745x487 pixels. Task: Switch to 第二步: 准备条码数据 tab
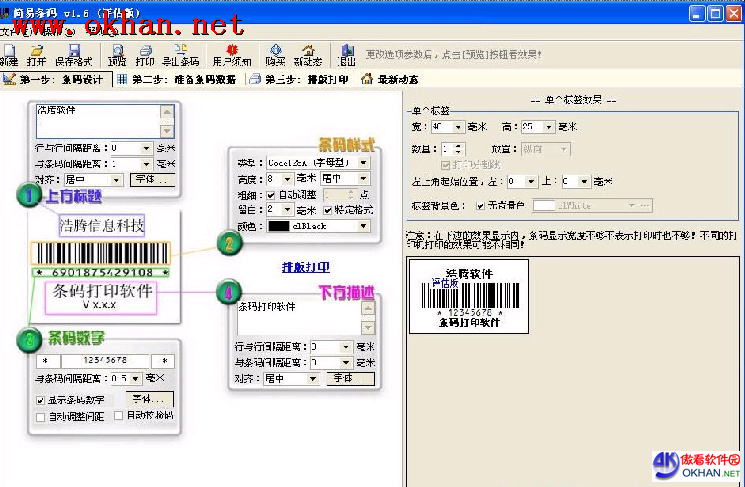[177, 79]
